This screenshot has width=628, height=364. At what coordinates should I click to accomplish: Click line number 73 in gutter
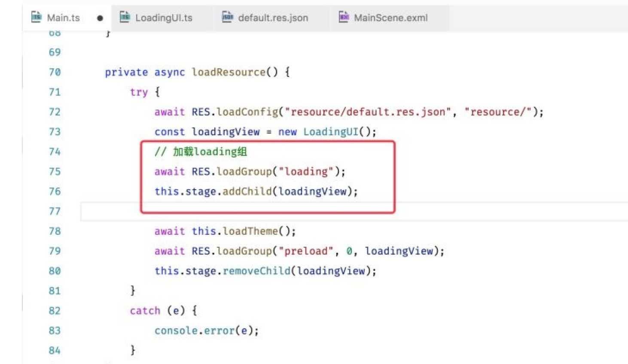[x=55, y=132]
